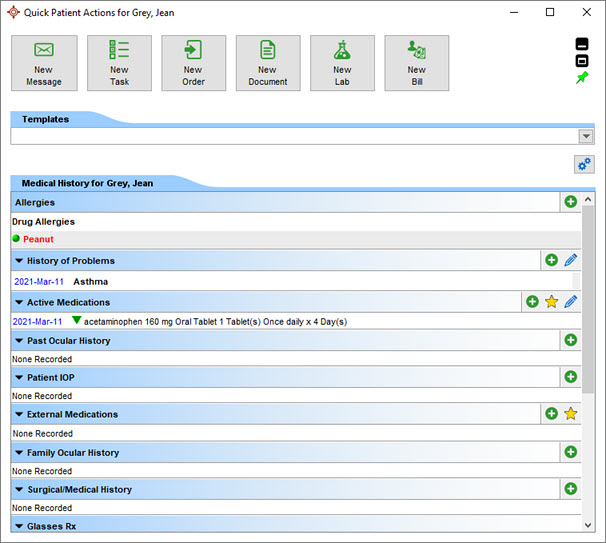The width and height of the screenshot is (606, 543).
Task: Select the Peanut allergy entry
Action: point(38,240)
